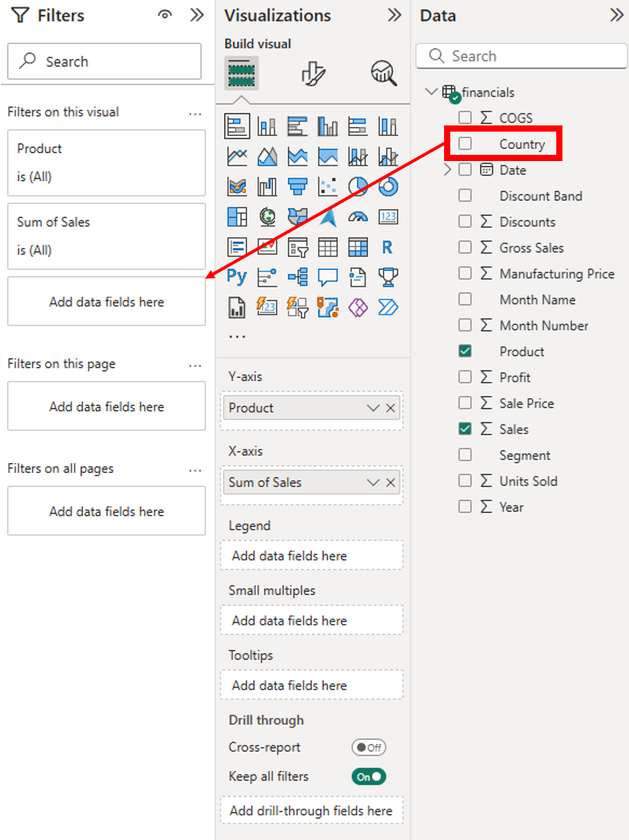Image resolution: width=629 pixels, height=840 pixels.
Task: Open the Product is (All) filter card
Action: tap(107, 163)
